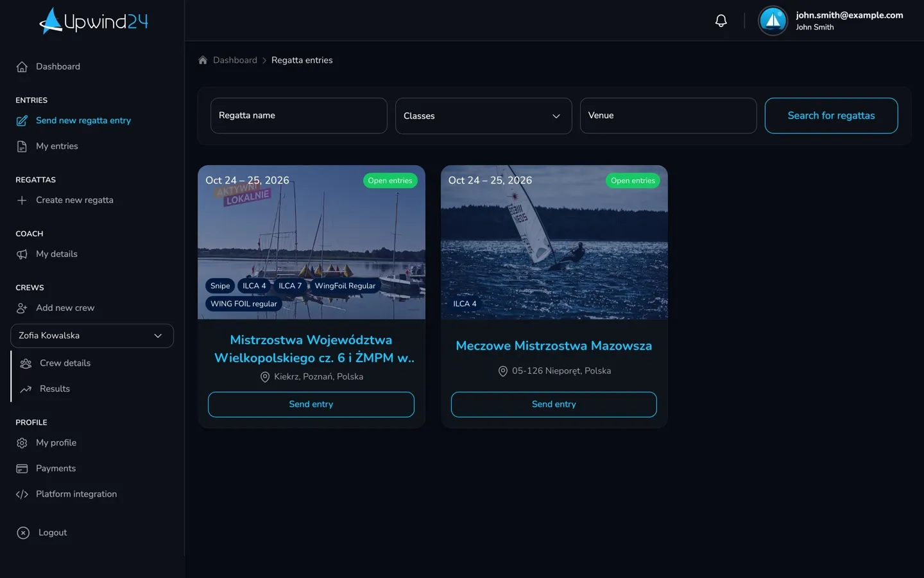Screen dimensions: 924x578
Task: Click the ILCA 4 tag on Meczowe card
Action: pos(465,304)
